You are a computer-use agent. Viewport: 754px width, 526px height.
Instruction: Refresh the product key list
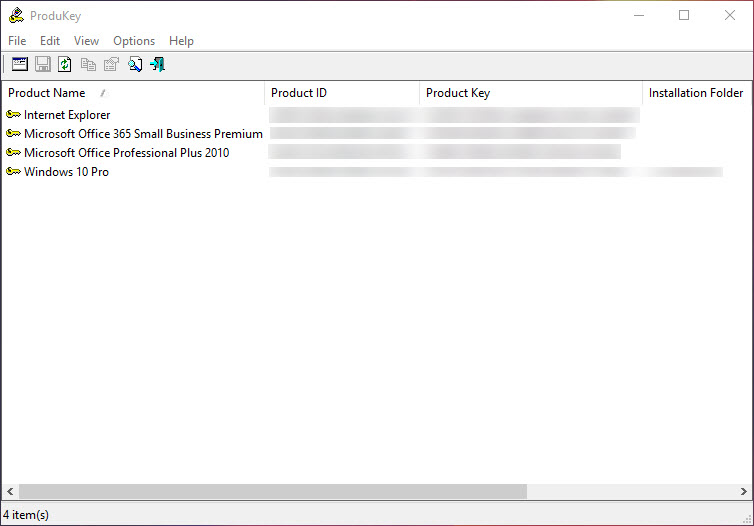pos(64,64)
